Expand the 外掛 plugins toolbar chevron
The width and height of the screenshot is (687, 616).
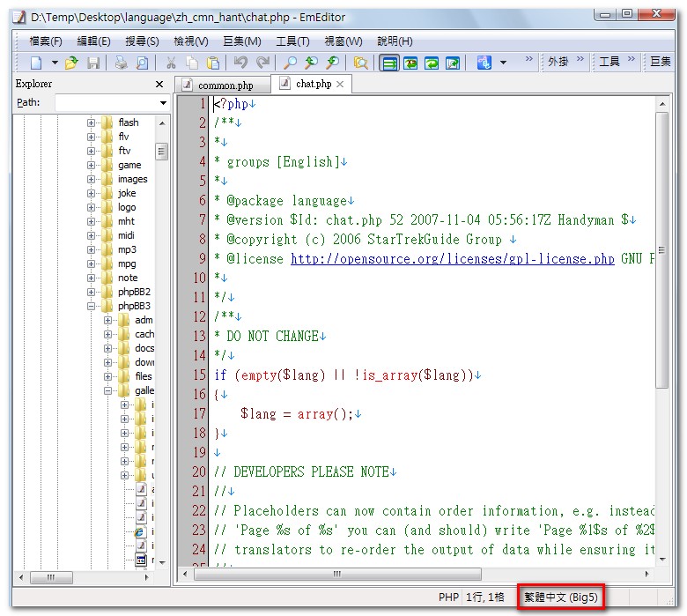(x=580, y=59)
